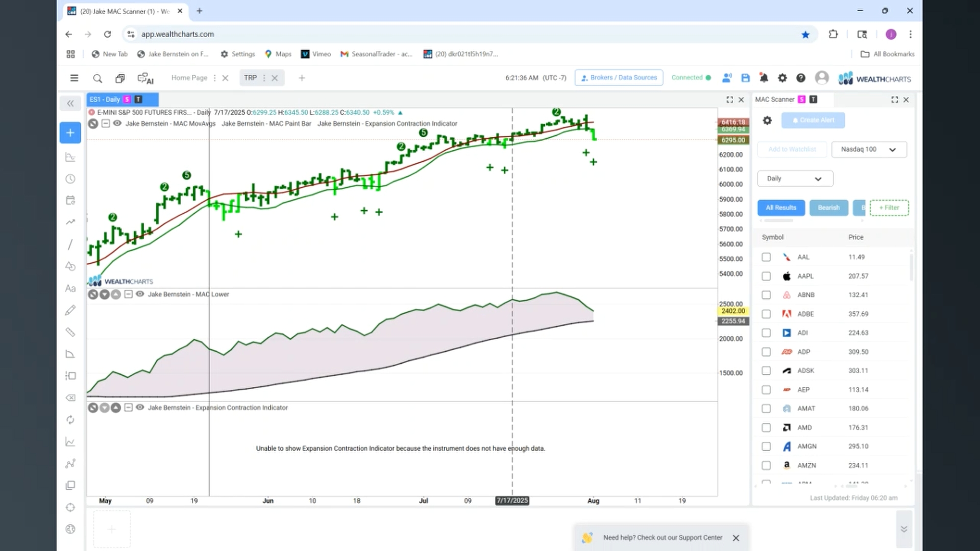Click the save disk icon
Viewport: 980px width, 551px height.
tap(746, 78)
